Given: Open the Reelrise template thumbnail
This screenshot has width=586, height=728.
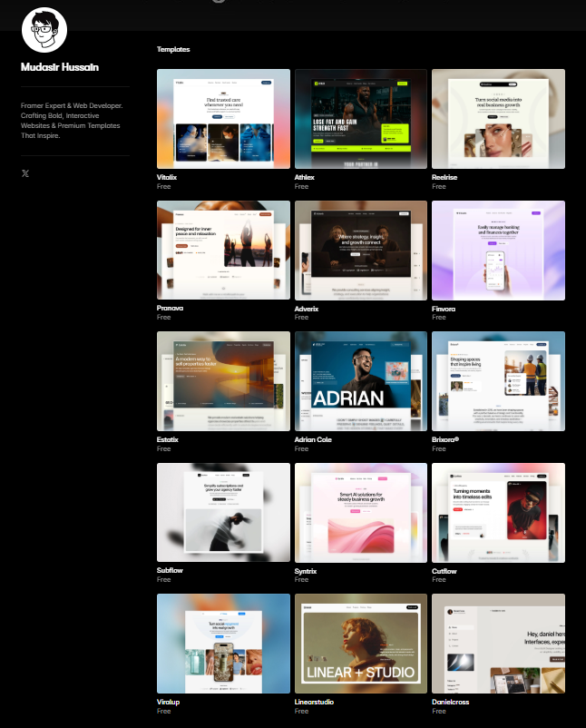Looking at the screenshot, I should [498, 119].
